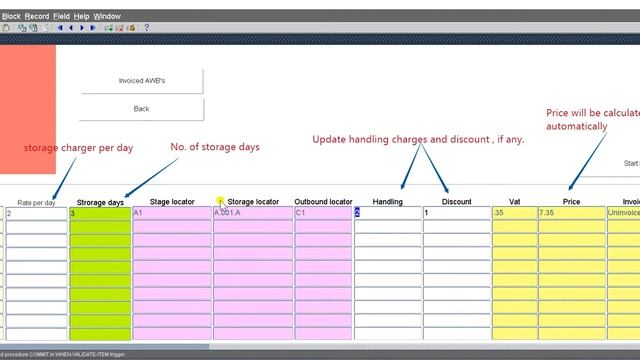The height and width of the screenshot is (360, 640).
Task: Select the Storage locator field A.001.A
Action: [253, 213]
